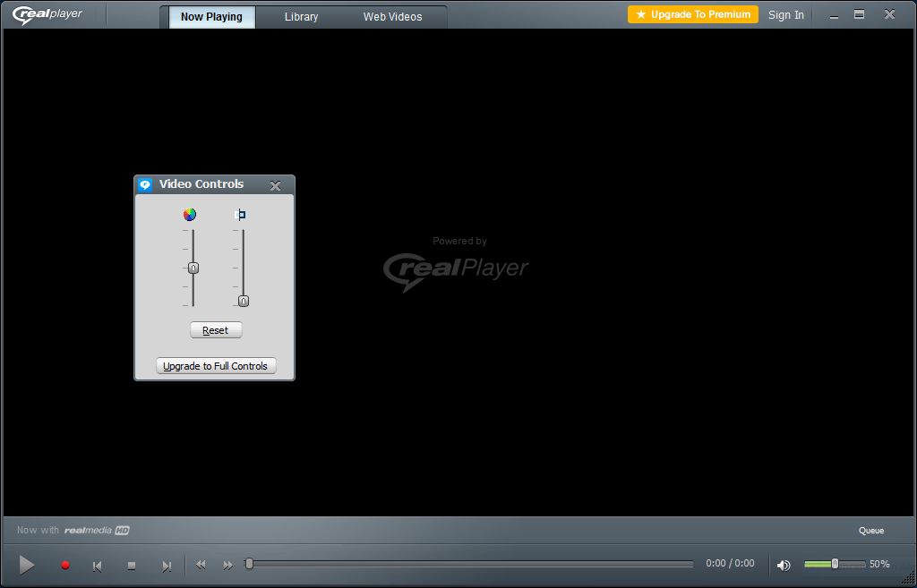Open the Queue panel
The image size is (917, 588).
[870, 531]
